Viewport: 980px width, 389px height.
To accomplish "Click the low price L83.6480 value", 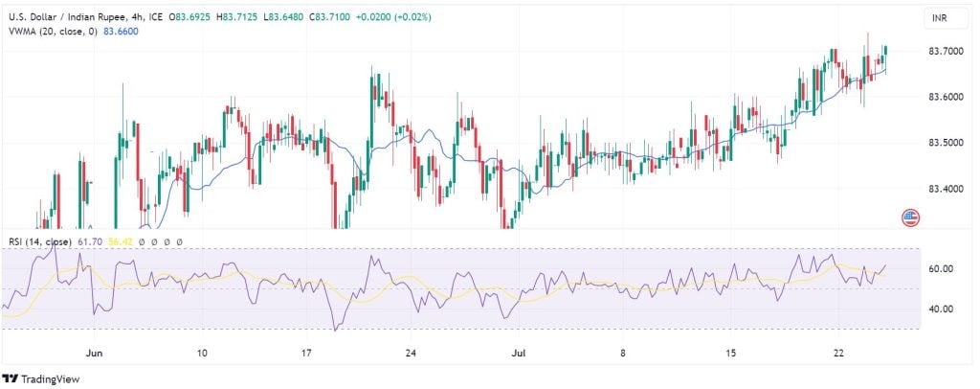I will click(x=282, y=17).
